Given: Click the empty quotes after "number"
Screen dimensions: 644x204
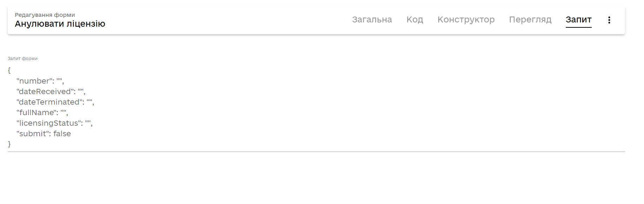Looking at the screenshot, I should pos(59,80).
